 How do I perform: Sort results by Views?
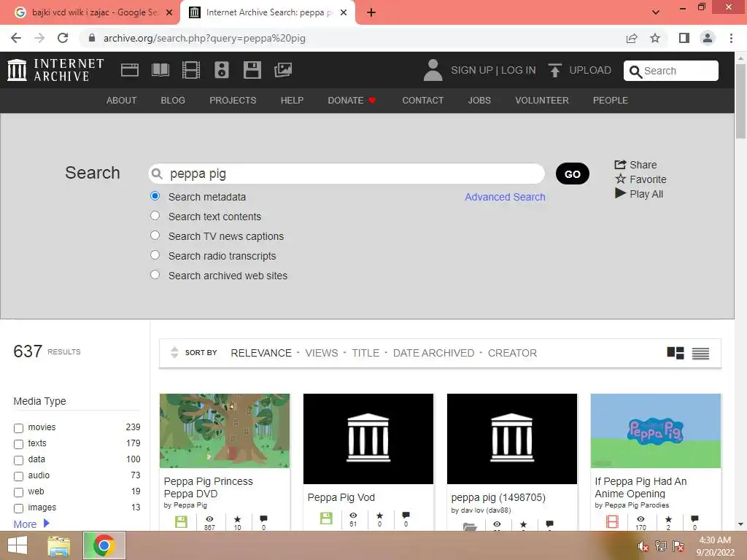point(322,353)
